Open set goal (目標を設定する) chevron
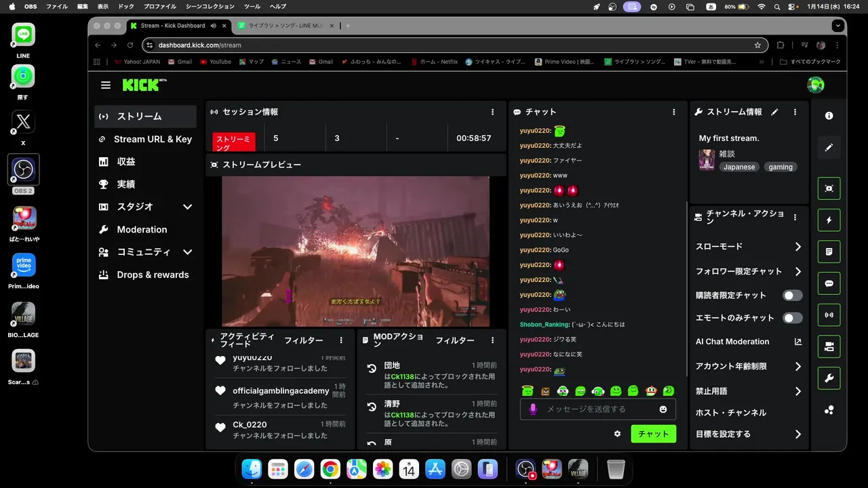Screen dimensions: 868x488 [x=798, y=434]
